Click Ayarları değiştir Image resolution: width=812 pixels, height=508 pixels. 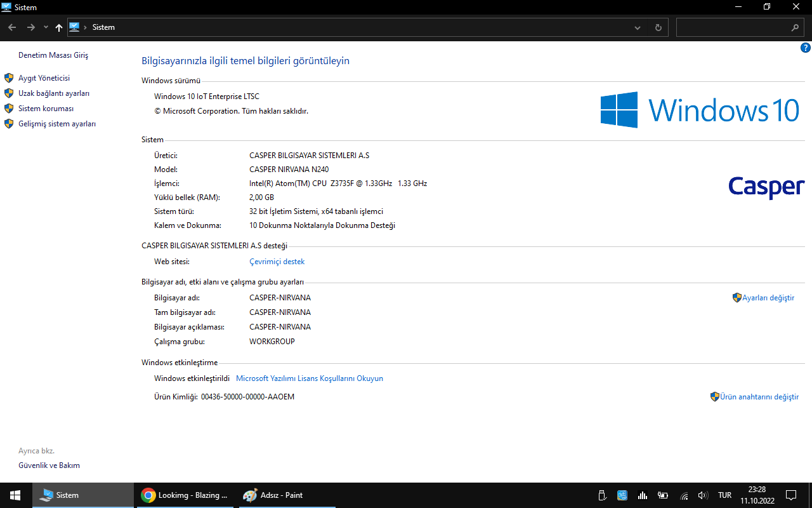point(768,298)
